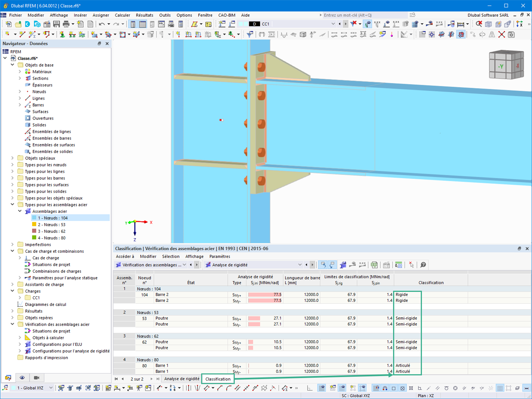
Task: Open the CAO-BIM menu
Action: [227, 15]
